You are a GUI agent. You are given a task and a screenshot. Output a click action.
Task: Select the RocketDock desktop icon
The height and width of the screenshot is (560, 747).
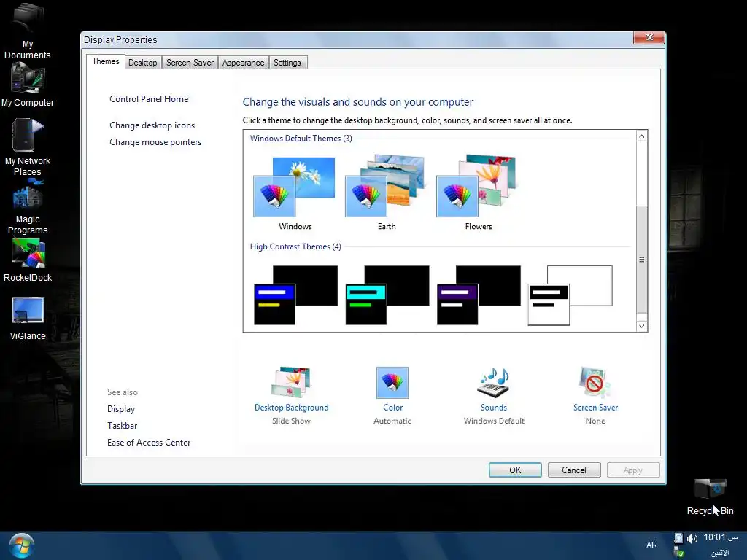coord(27,260)
